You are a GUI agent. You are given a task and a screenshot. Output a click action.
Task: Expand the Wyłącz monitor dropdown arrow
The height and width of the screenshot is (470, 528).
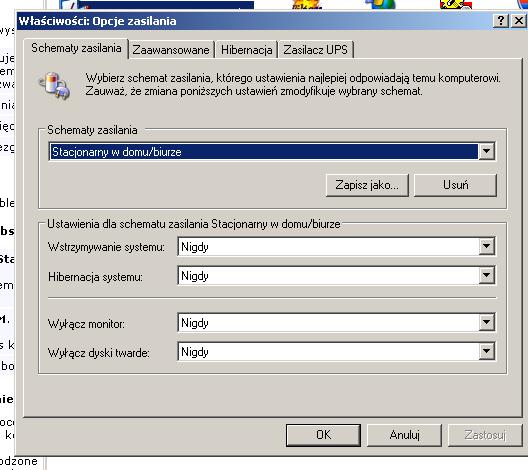click(x=486, y=323)
